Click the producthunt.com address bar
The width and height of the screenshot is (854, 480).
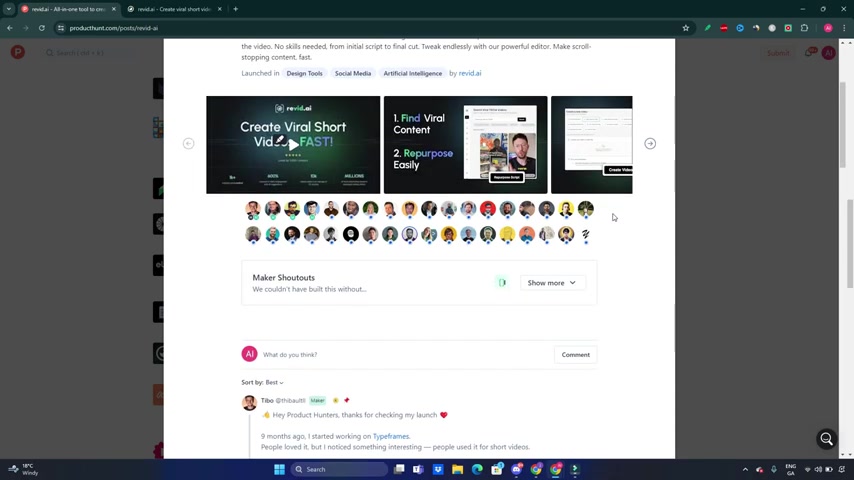pyautogui.click(x=370, y=28)
